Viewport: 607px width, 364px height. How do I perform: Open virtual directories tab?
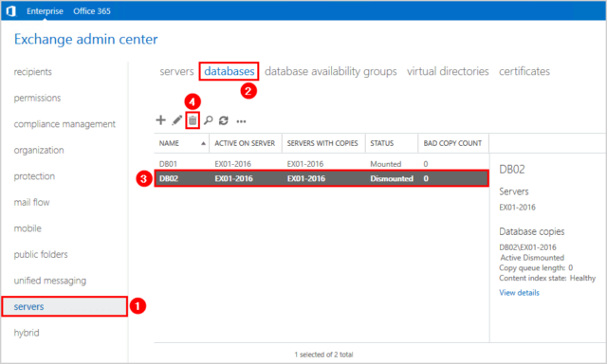[x=448, y=71]
